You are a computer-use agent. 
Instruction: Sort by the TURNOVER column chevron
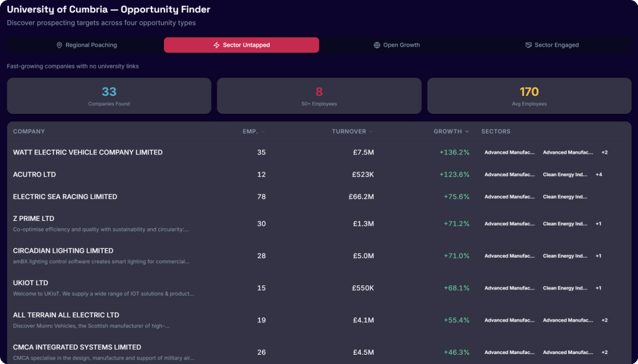(371, 132)
